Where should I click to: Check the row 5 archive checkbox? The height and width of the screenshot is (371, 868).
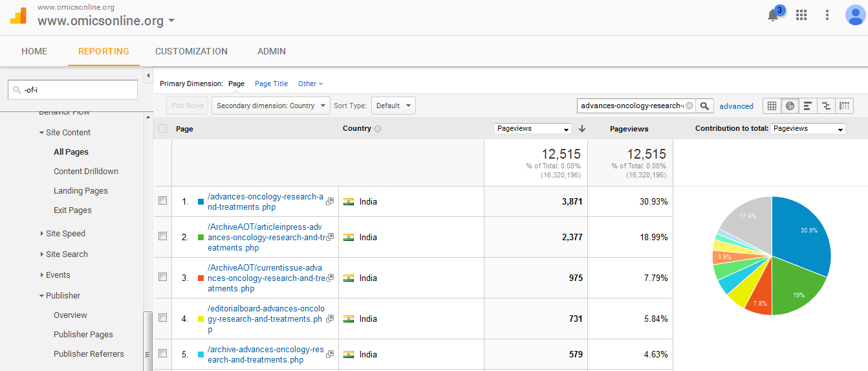162,353
